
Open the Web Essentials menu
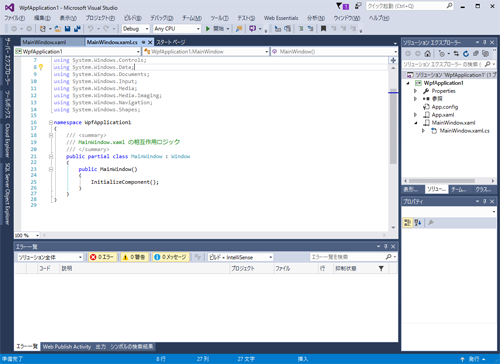281,18
